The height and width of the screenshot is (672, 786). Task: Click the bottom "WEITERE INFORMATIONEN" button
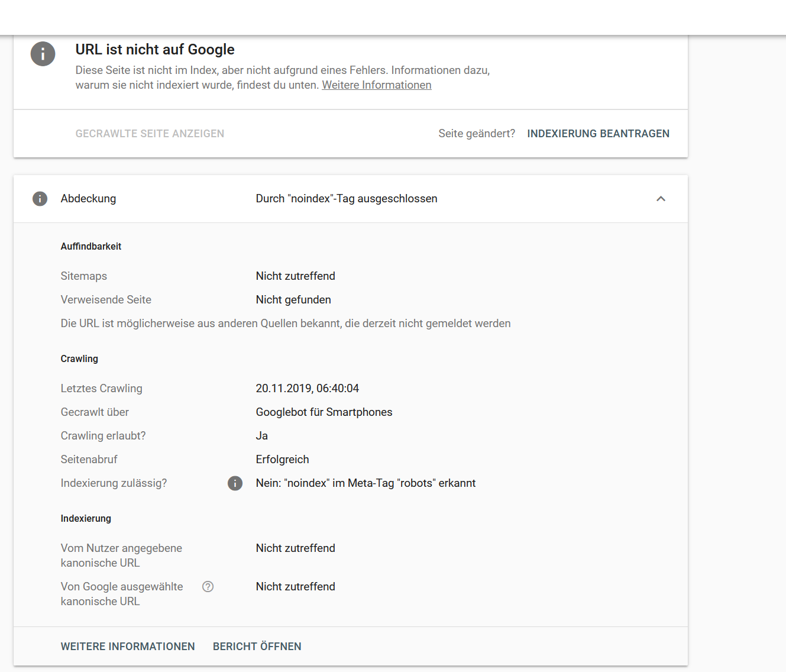point(128,647)
